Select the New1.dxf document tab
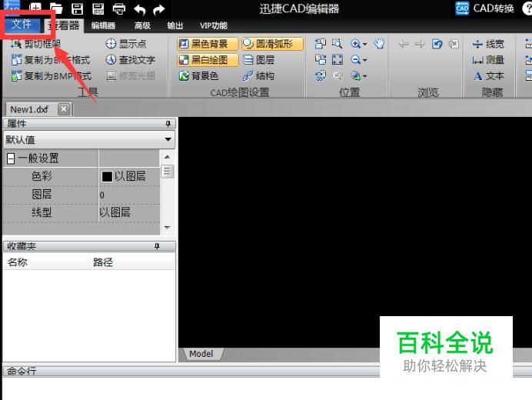 point(29,109)
